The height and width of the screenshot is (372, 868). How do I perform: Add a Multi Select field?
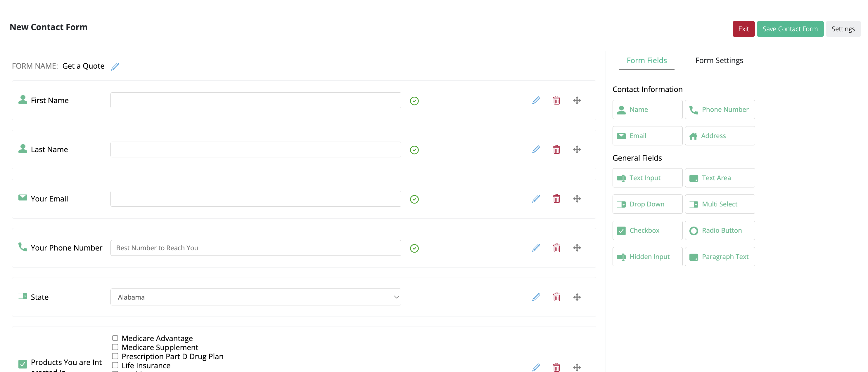click(x=720, y=204)
